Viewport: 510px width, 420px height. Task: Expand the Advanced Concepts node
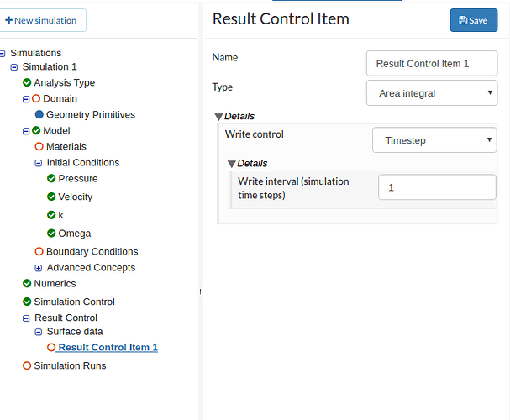(39, 268)
